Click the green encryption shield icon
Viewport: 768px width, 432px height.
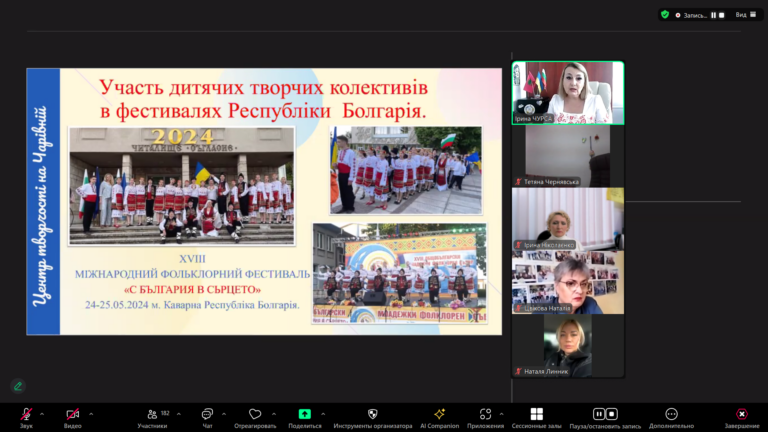[665, 15]
